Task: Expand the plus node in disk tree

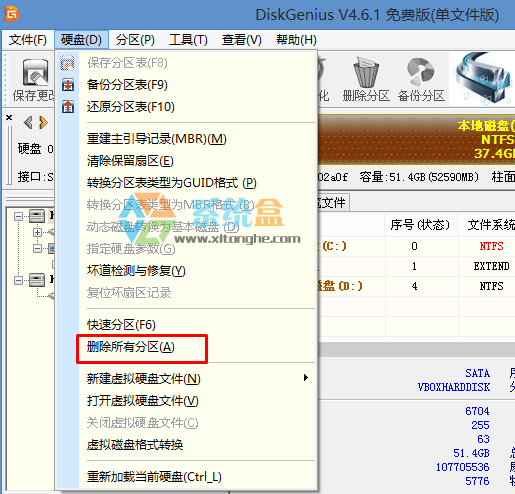Action: pyautogui.click(x=37, y=232)
